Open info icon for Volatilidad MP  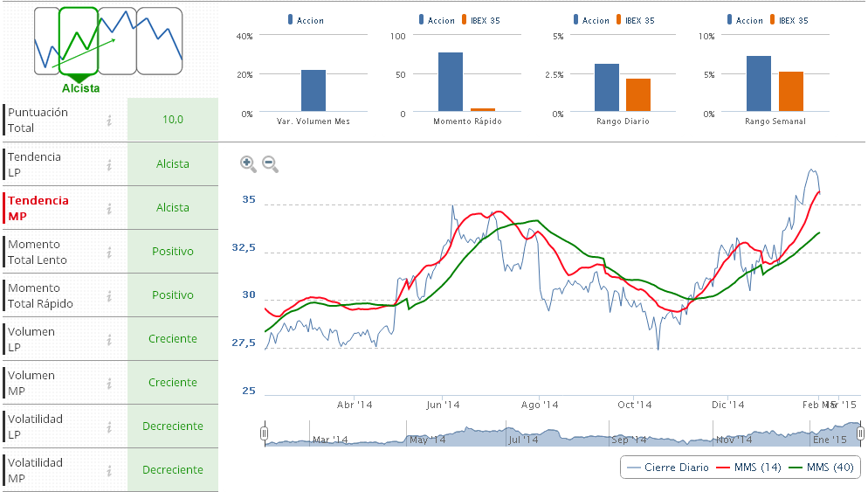coord(109,470)
